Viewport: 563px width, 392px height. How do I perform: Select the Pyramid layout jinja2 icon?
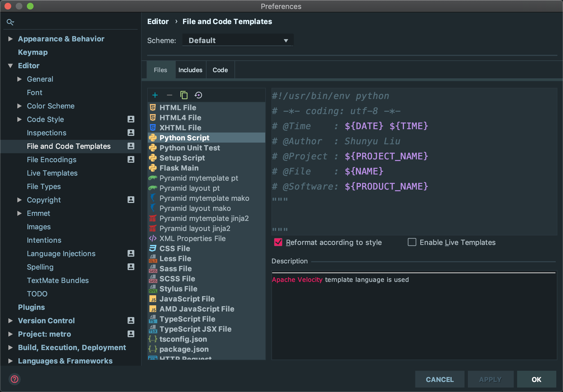pyautogui.click(x=153, y=228)
